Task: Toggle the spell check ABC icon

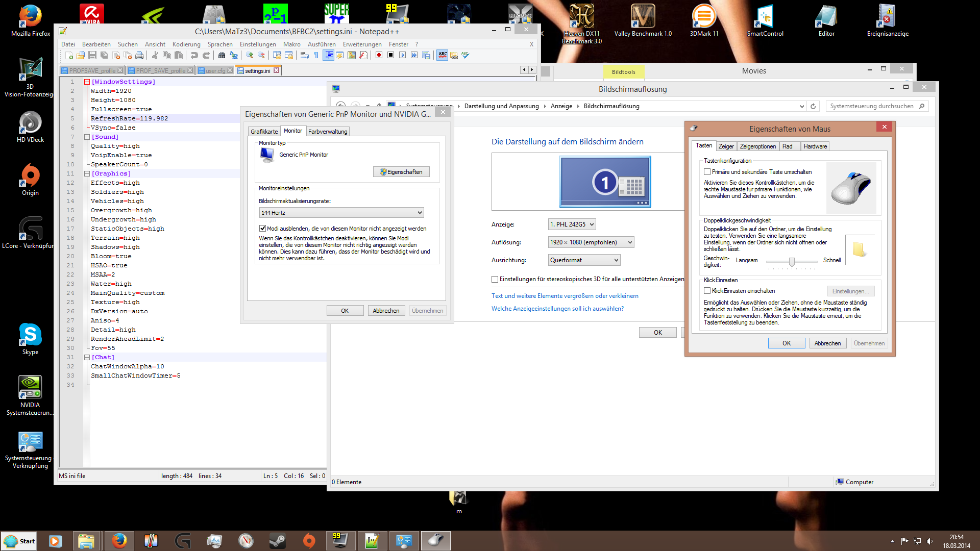Action: 442,55
